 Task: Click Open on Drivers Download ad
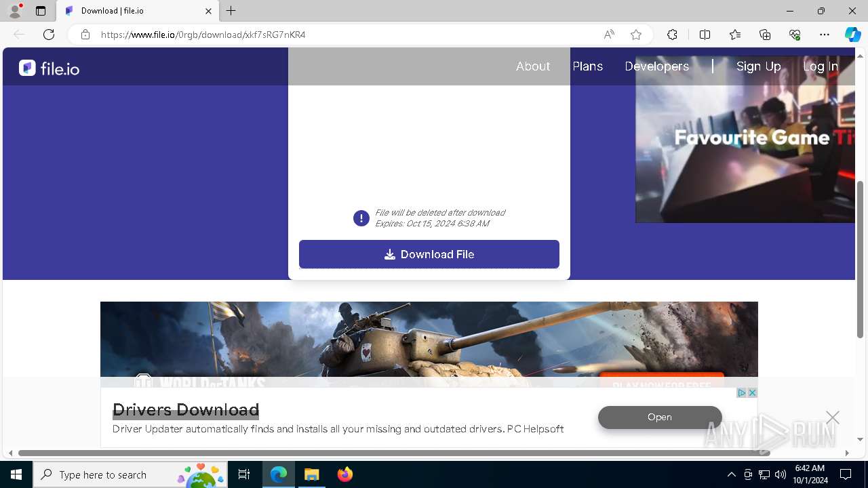click(660, 418)
